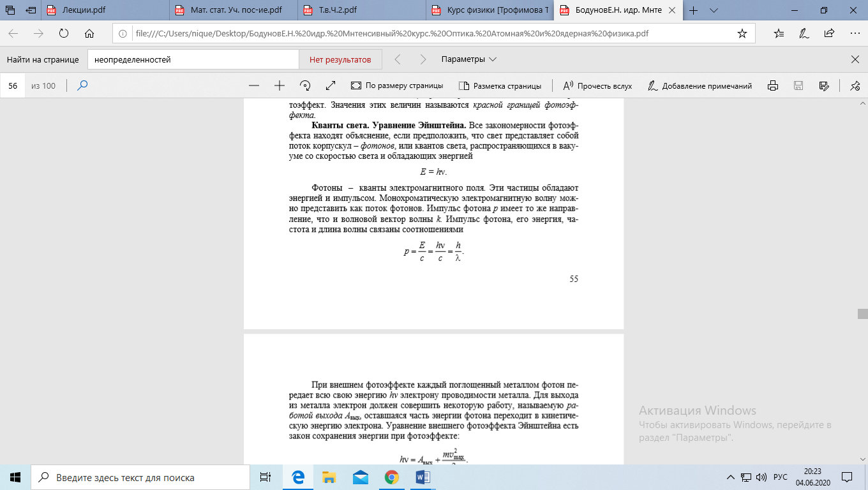Image resolution: width=868 pixels, height=490 pixels.
Task: Select По размеру страницы fit option
Action: (397, 85)
